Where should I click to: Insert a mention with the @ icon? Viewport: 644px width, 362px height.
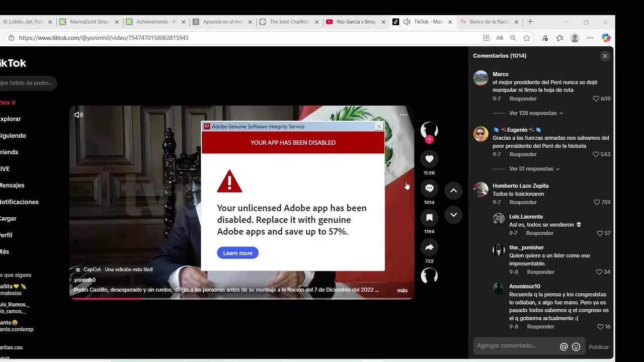click(564, 346)
